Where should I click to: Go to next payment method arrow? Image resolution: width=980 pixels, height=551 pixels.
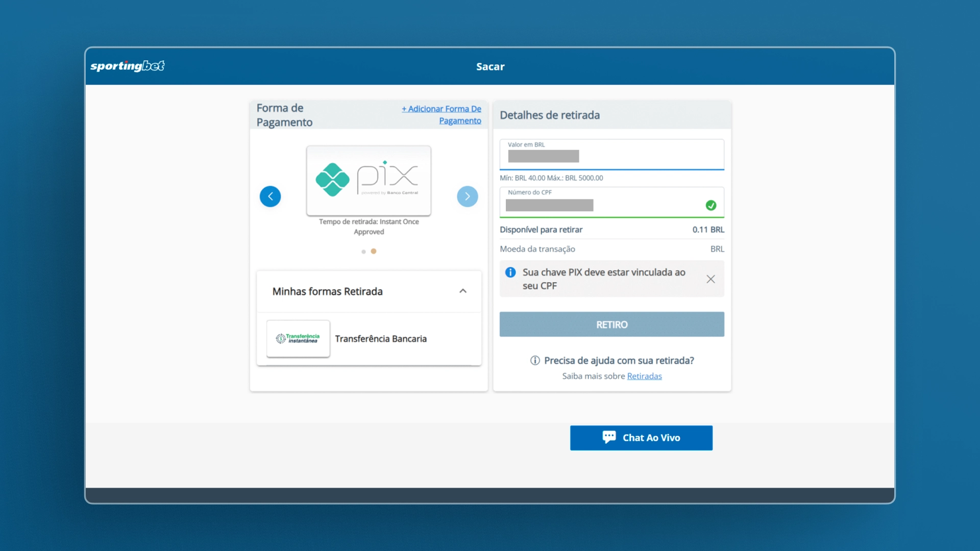tap(468, 196)
